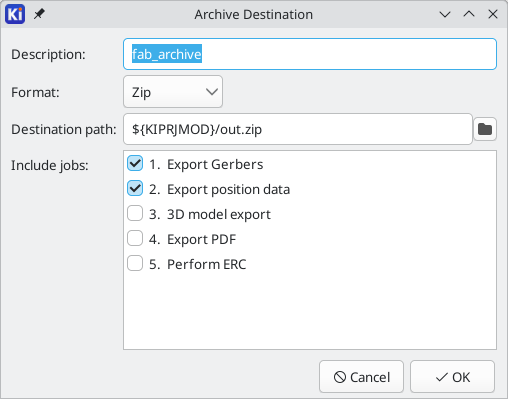508x399 pixels.
Task: Browse destination with the folder icon
Action: click(x=485, y=129)
